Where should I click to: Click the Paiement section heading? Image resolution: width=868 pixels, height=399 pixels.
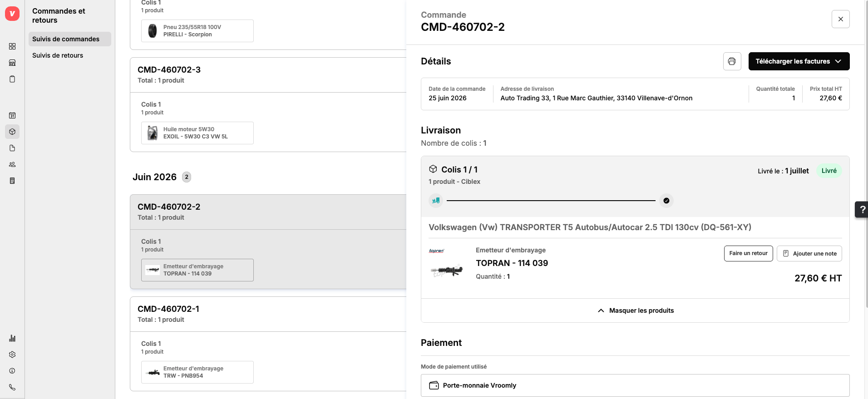pos(441,343)
